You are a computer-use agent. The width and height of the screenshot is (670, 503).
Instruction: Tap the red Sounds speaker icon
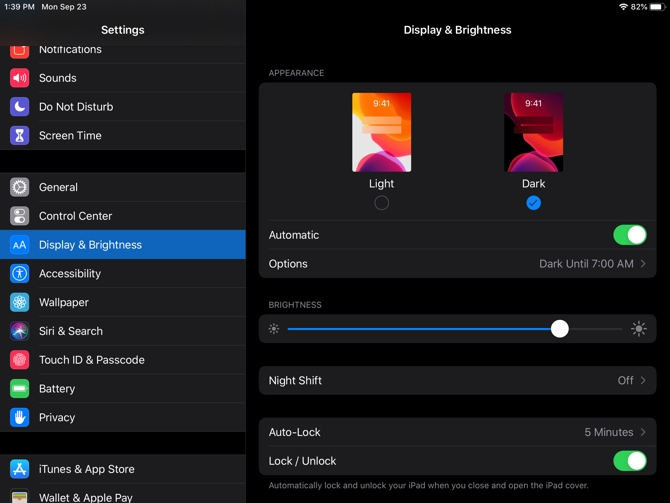pos(20,78)
